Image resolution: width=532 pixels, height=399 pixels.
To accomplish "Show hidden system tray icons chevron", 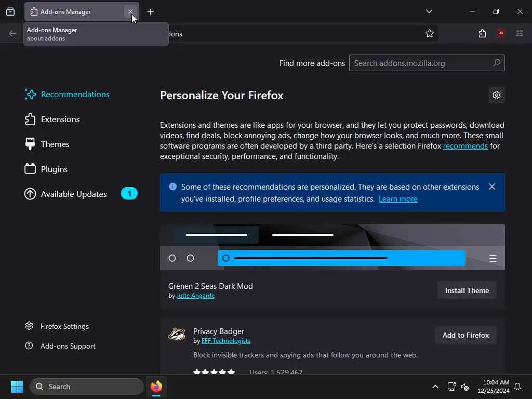I will point(435,387).
